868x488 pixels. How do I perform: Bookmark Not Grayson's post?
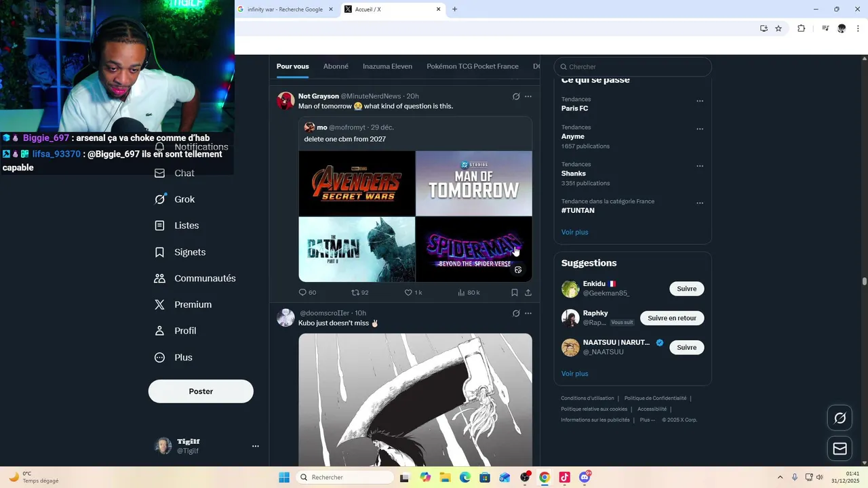click(x=515, y=293)
